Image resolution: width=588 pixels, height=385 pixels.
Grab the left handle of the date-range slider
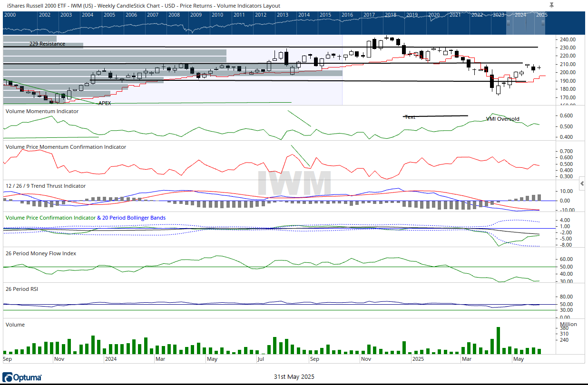point(508,22)
